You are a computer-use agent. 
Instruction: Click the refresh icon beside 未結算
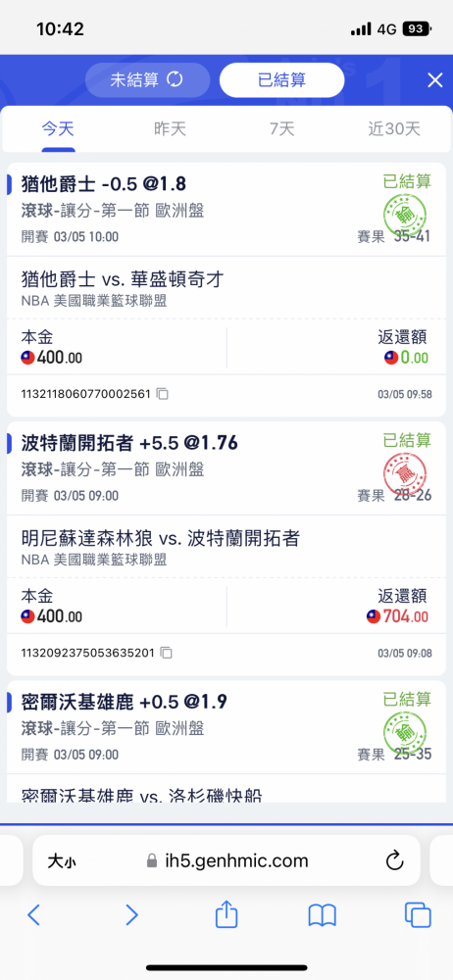175,80
